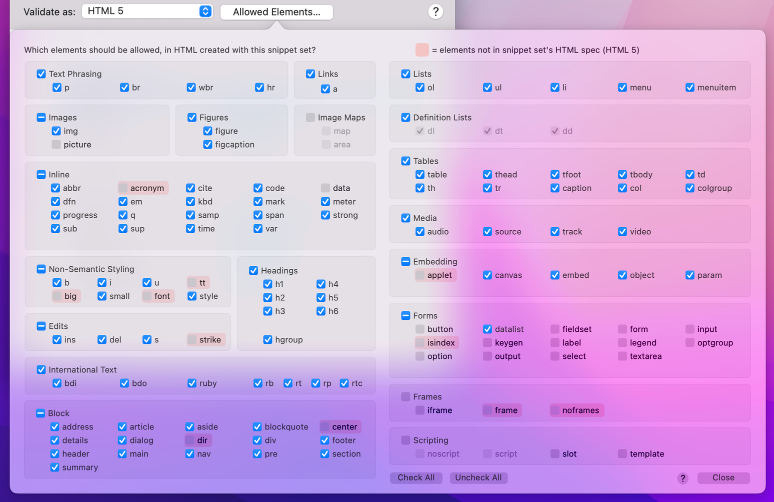Screen dimensions: 774x502
Task: Uncheck the figcaption checkbox
Action: pyautogui.click(x=208, y=145)
